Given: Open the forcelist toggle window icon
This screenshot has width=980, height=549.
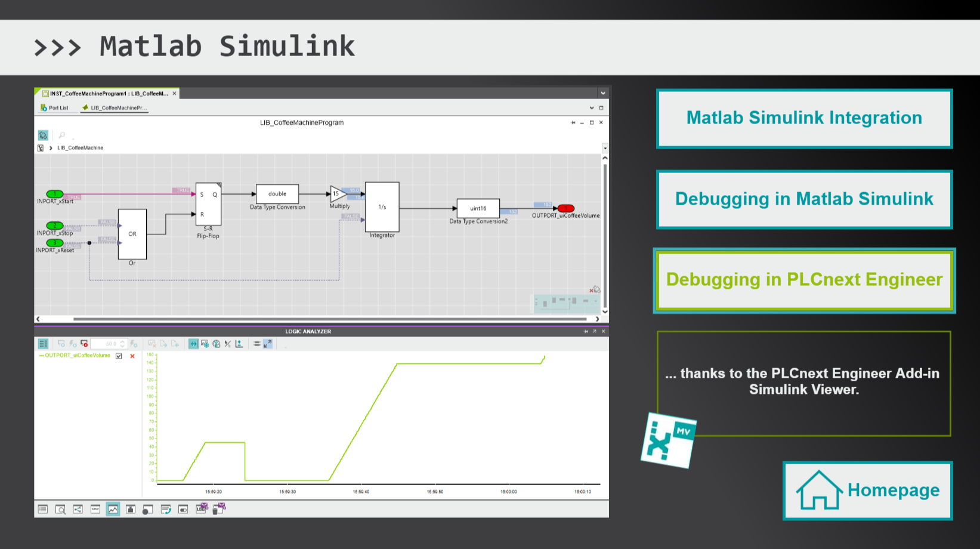Looking at the screenshot, I should click(x=183, y=509).
